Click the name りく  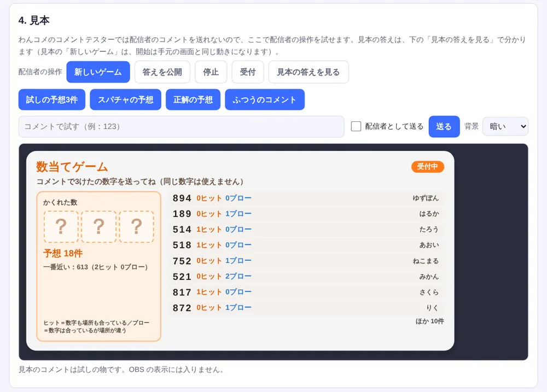point(432,308)
